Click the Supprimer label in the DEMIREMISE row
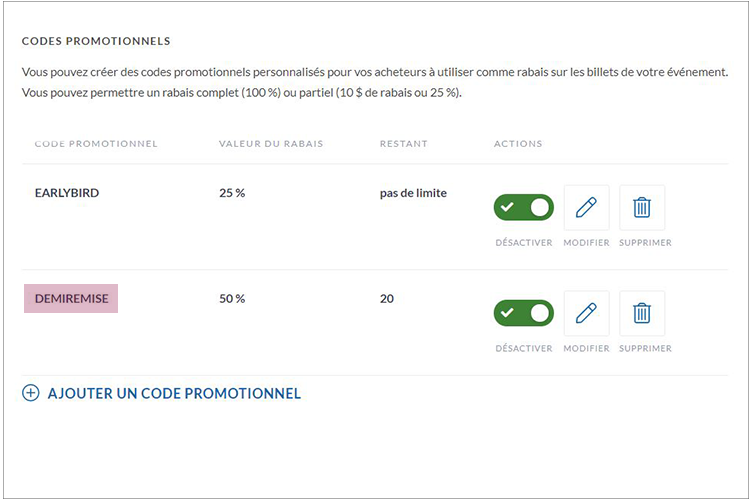The image size is (755, 500). click(645, 349)
